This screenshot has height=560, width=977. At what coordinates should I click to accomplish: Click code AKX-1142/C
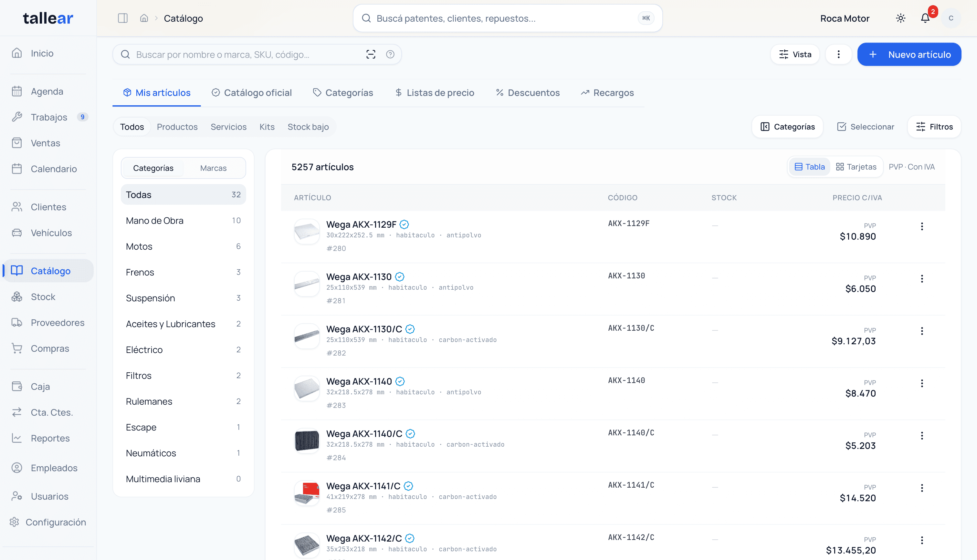631,537
